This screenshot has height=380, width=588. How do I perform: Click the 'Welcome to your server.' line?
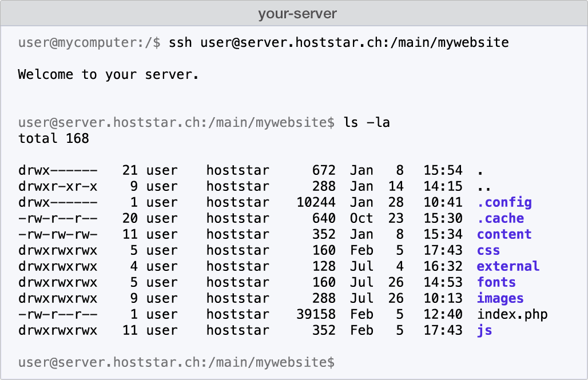(108, 74)
